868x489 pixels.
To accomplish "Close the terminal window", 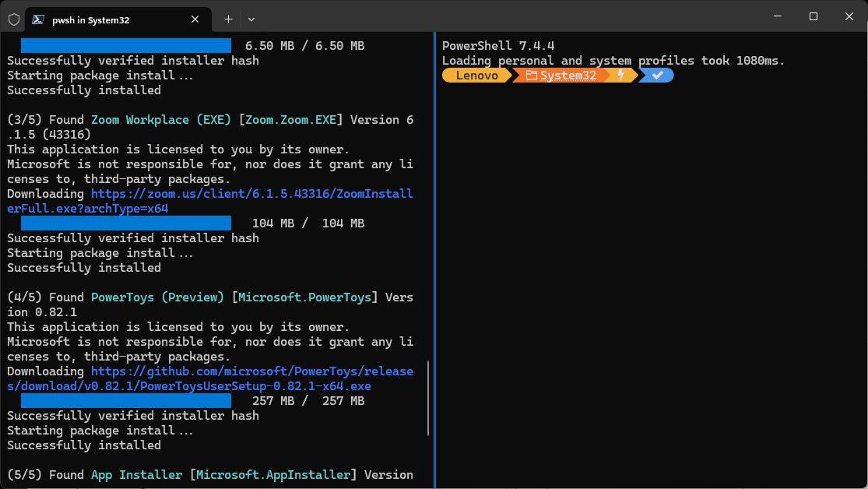I will tap(849, 16).
